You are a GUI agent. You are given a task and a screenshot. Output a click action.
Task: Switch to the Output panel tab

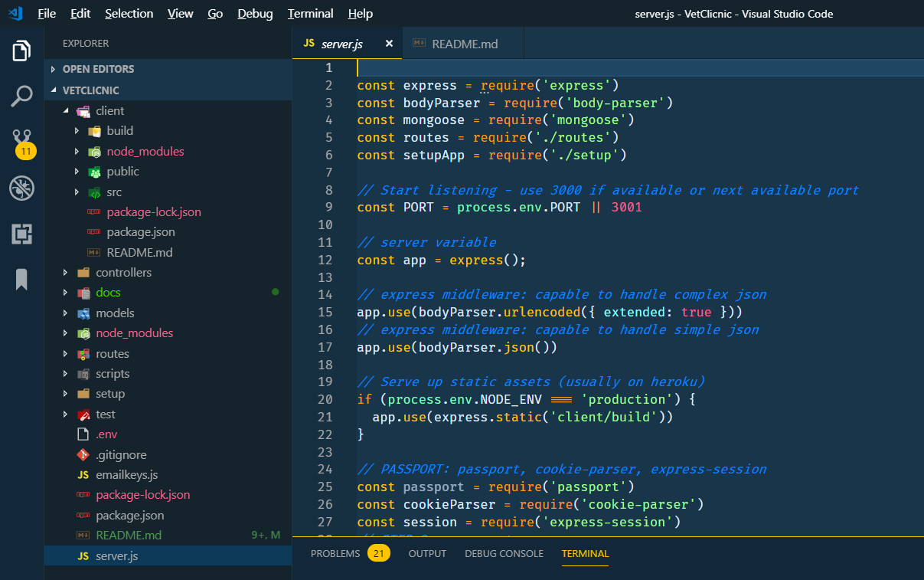[x=427, y=553]
